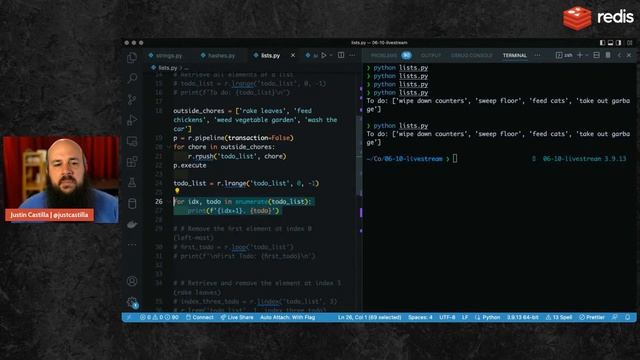Select Python interpreter 3.9.13 64-bit
Image resolution: width=640 pixels, height=360 pixels.
522,317
